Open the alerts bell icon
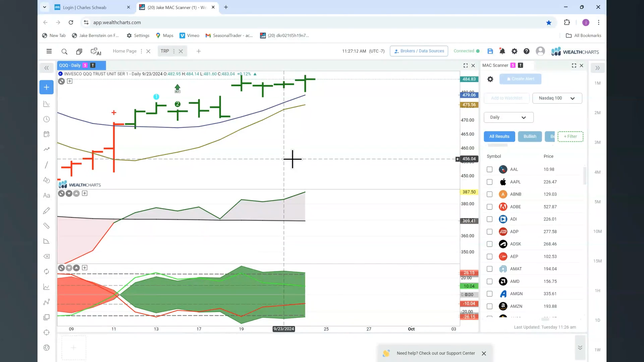Screen dimensions: 644x362 click(502, 51)
